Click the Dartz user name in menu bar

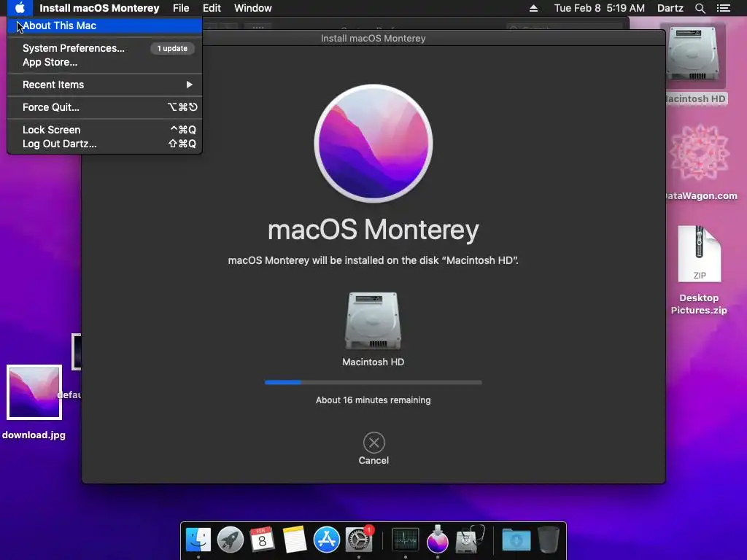pyautogui.click(x=670, y=8)
